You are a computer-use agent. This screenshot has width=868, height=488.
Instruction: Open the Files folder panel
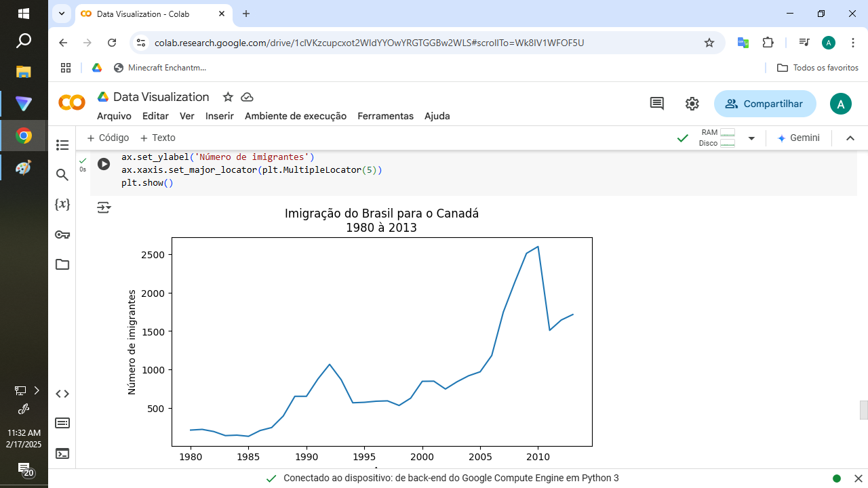point(62,264)
